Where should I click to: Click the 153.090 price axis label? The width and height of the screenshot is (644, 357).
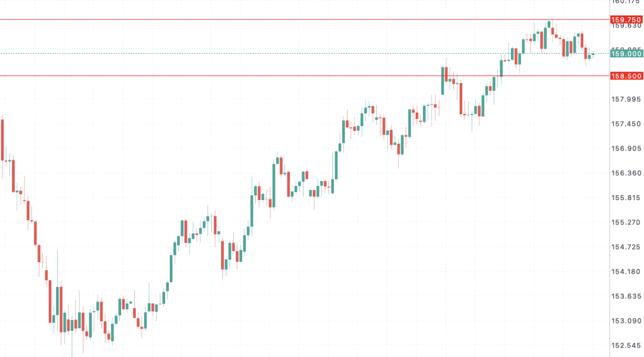point(626,321)
